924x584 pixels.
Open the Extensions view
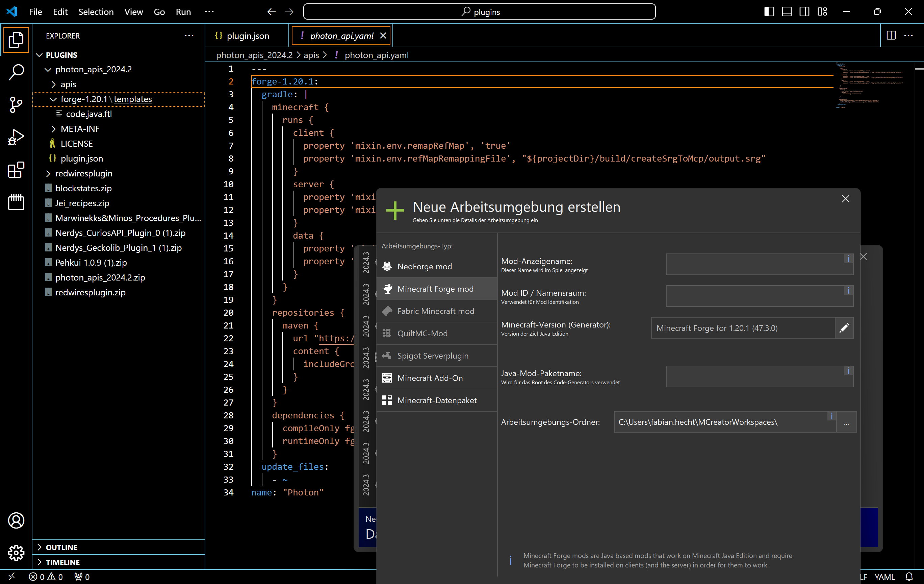16,170
